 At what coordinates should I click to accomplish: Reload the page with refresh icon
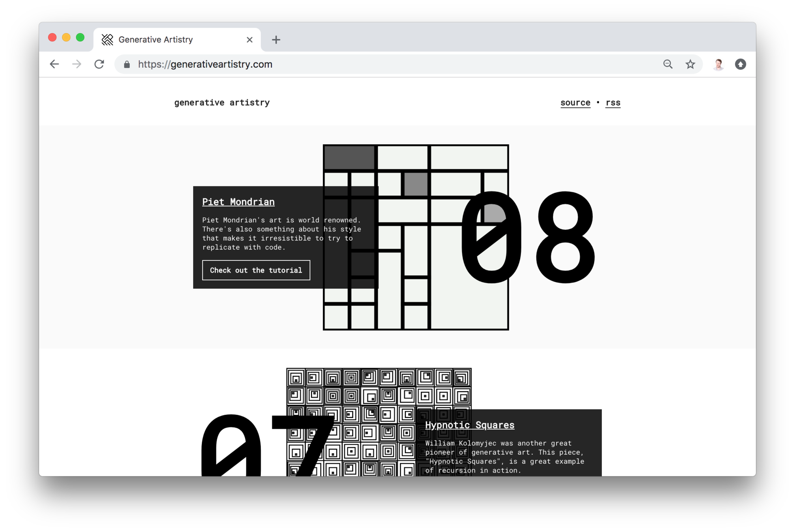[99, 64]
